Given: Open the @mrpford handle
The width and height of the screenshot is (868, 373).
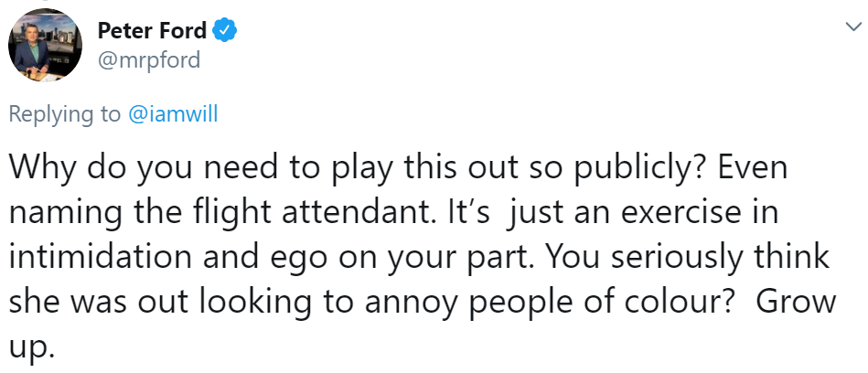Looking at the screenshot, I should (149, 59).
